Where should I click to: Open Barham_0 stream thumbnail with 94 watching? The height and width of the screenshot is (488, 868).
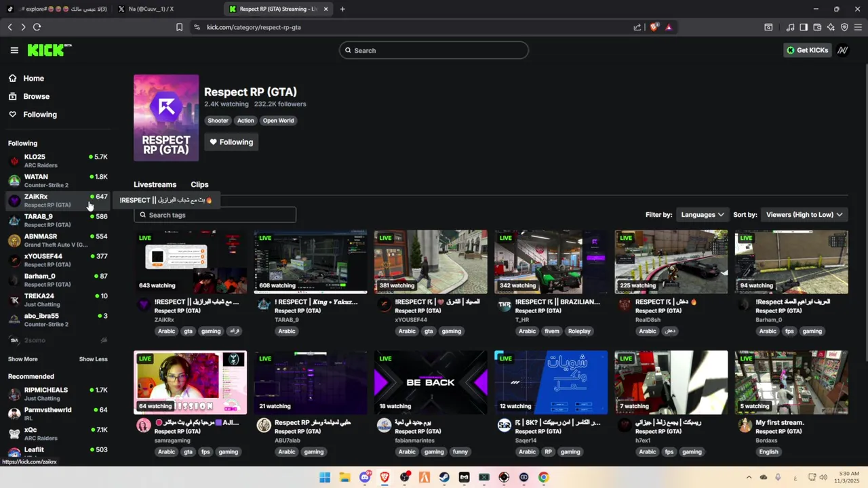pyautogui.click(x=791, y=262)
